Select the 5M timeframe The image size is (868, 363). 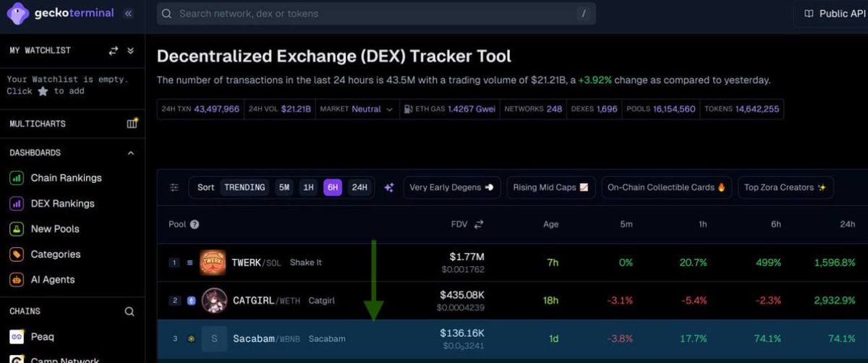(284, 187)
